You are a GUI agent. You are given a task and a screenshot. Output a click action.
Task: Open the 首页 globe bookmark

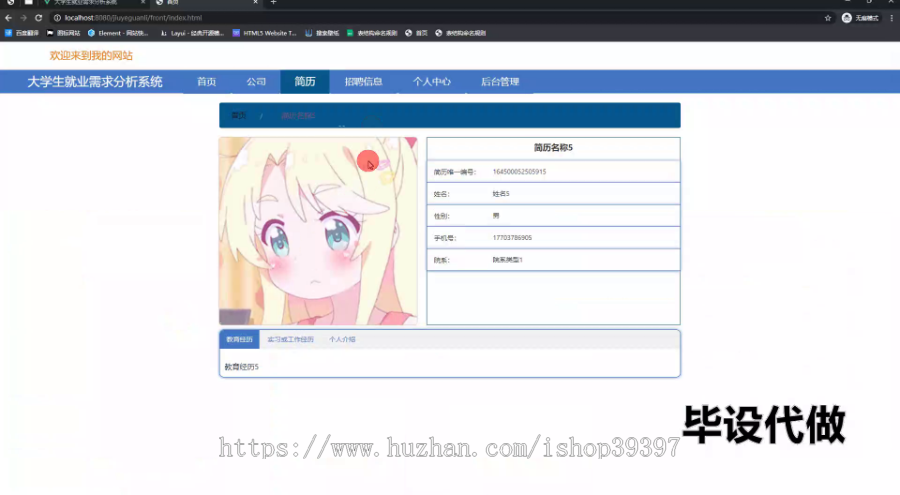coord(416,33)
